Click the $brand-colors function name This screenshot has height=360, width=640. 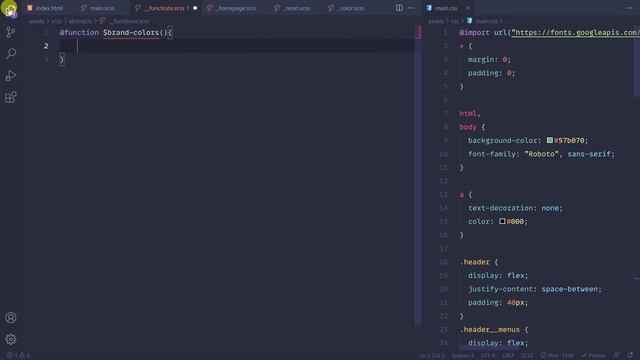pos(131,33)
